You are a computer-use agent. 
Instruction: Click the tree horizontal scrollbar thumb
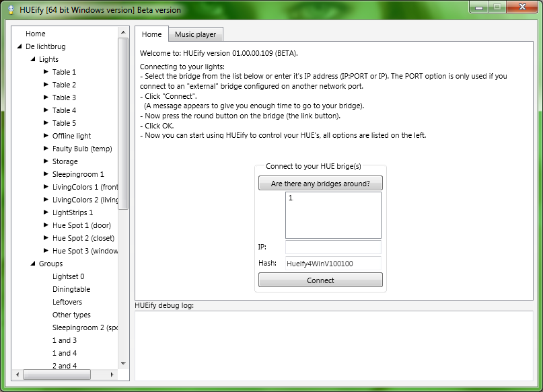tap(57, 375)
